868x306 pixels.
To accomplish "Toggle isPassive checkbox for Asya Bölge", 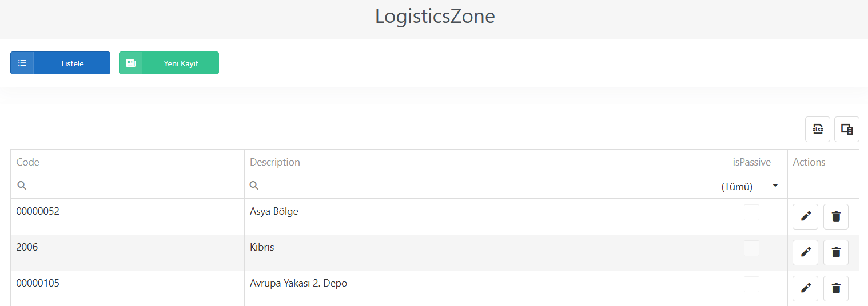I will tap(751, 212).
